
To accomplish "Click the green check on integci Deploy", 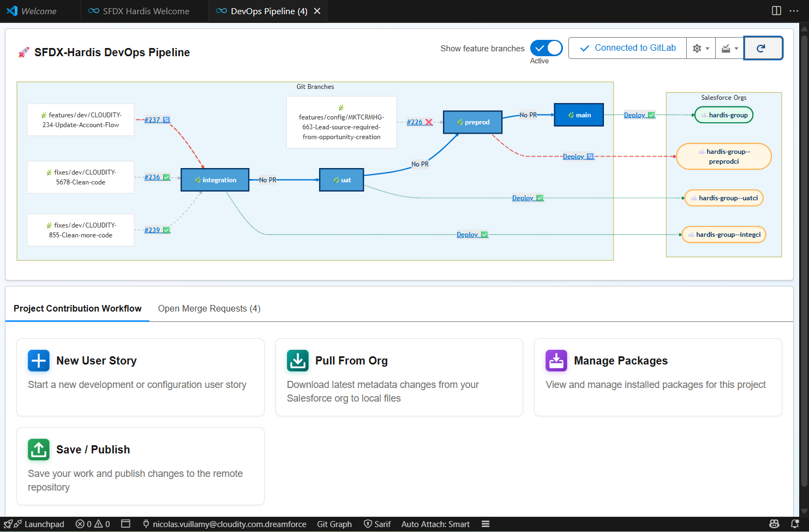I will click(x=484, y=234).
